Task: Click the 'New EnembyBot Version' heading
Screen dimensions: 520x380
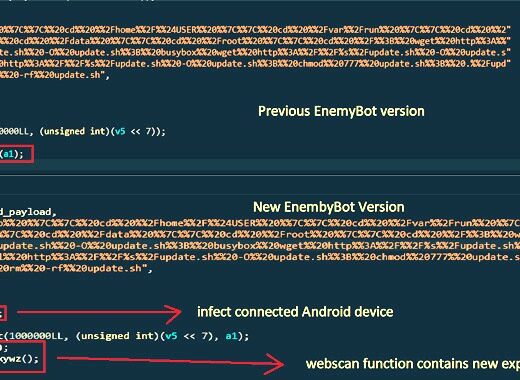Action: click(329, 207)
